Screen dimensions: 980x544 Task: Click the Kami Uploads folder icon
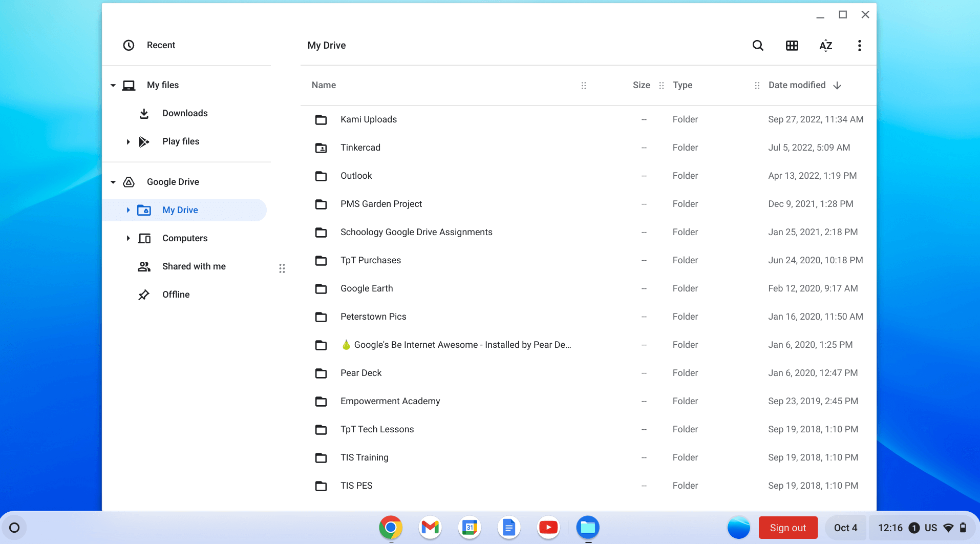321,120
